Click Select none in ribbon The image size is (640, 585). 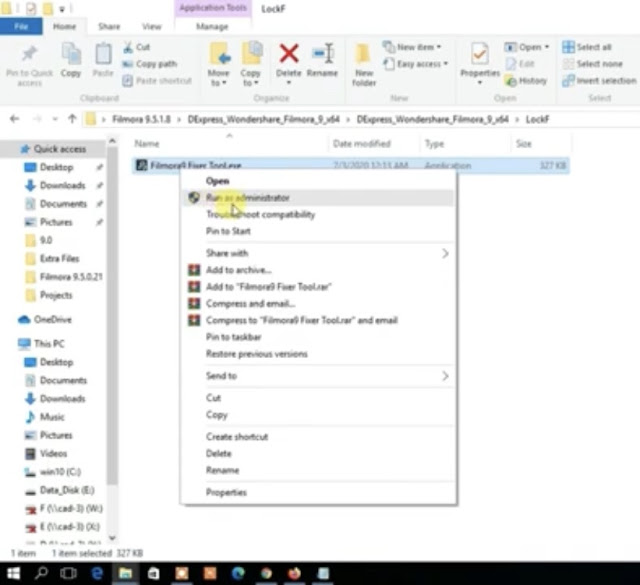593,64
